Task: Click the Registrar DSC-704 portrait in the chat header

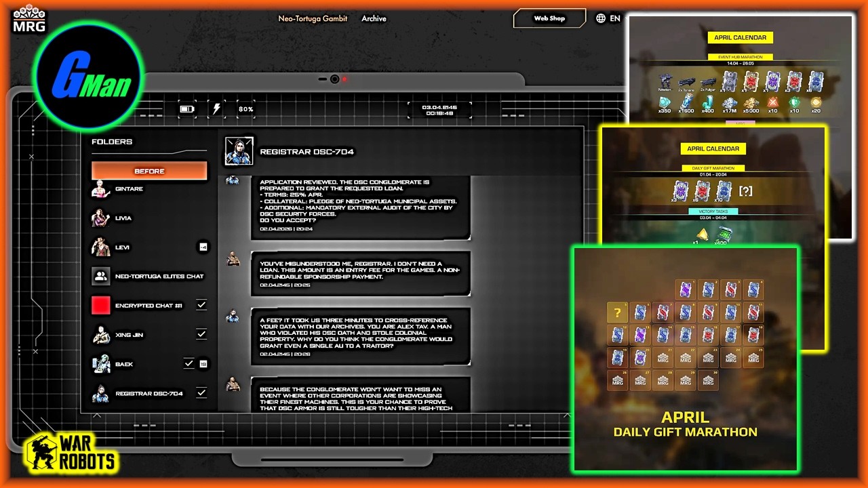Action: (x=239, y=151)
